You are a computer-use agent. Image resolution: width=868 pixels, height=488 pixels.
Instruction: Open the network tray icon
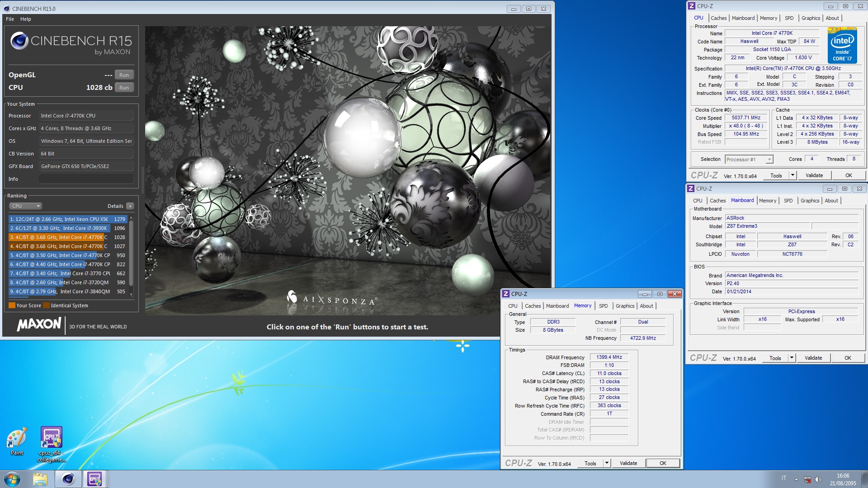tap(807, 479)
